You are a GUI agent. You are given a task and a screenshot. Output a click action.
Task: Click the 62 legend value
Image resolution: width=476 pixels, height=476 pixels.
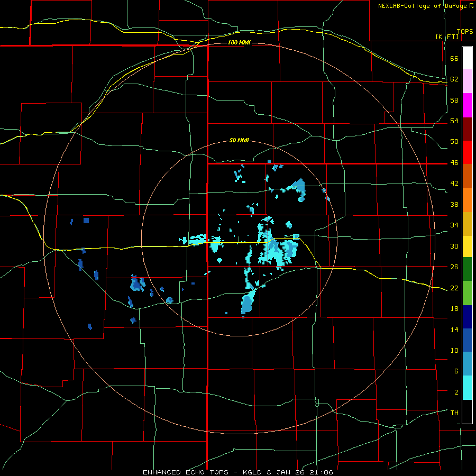coord(454,79)
